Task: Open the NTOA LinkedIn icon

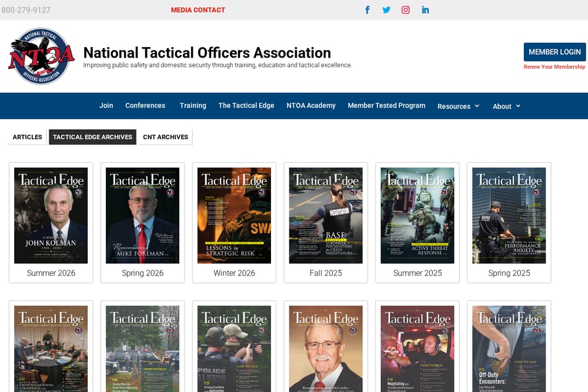Action: click(425, 10)
